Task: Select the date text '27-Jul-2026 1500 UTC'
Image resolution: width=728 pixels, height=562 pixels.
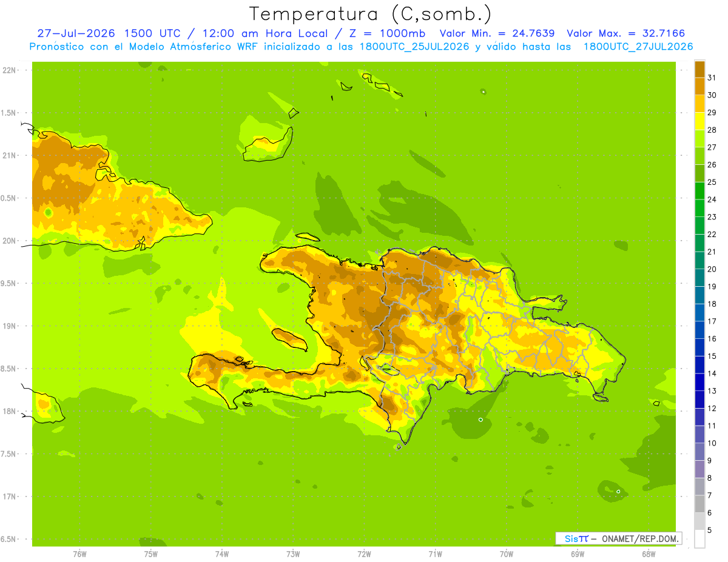Action: click(108, 33)
